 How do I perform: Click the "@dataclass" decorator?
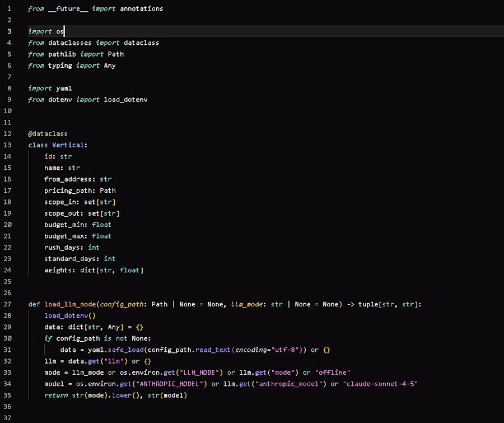coord(48,134)
